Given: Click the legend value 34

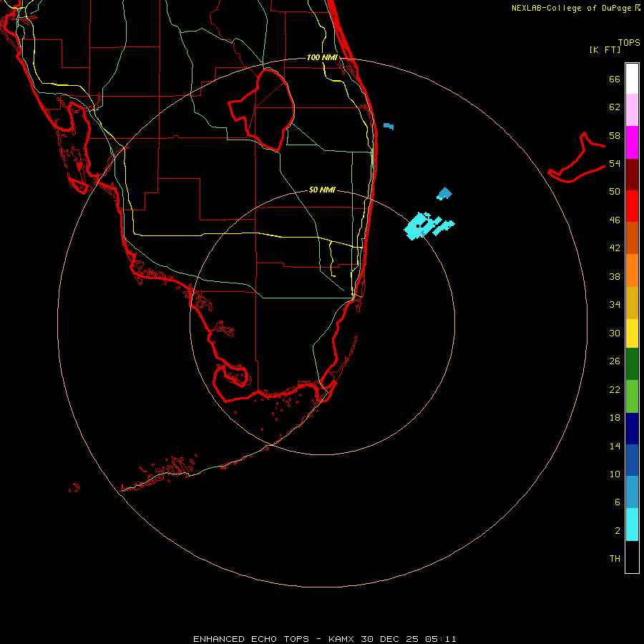Looking at the screenshot, I should (x=615, y=305).
